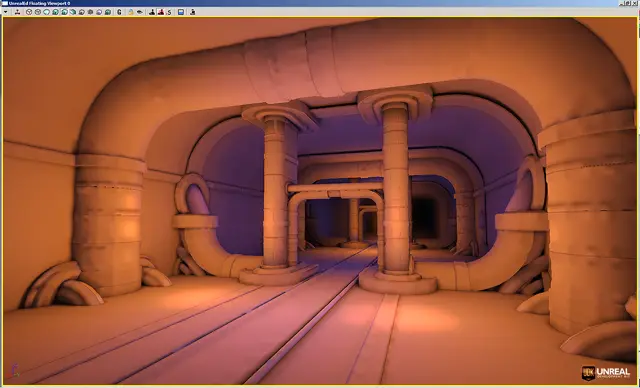The image size is (640, 388).
Task: Click the S toolbar icon
Action: click(x=169, y=12)
